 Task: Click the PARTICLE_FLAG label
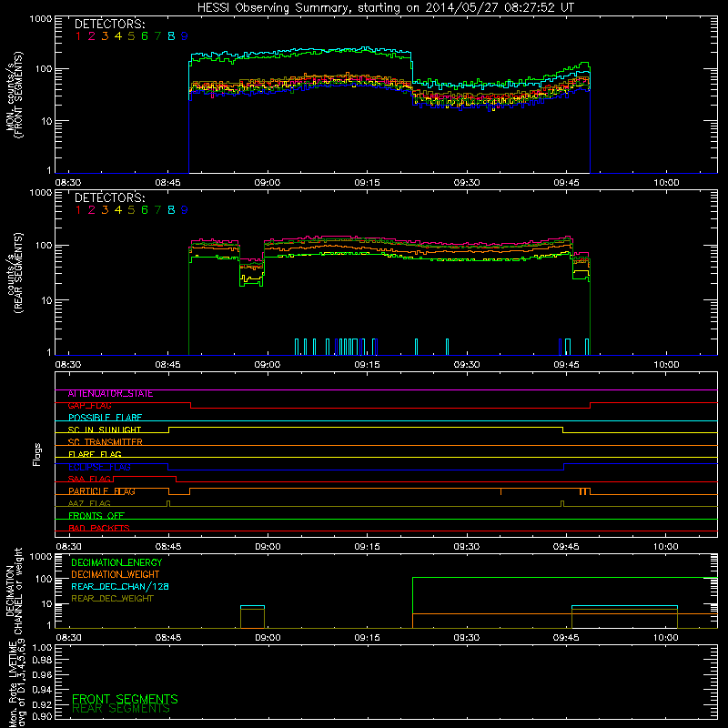pos(102,491)
